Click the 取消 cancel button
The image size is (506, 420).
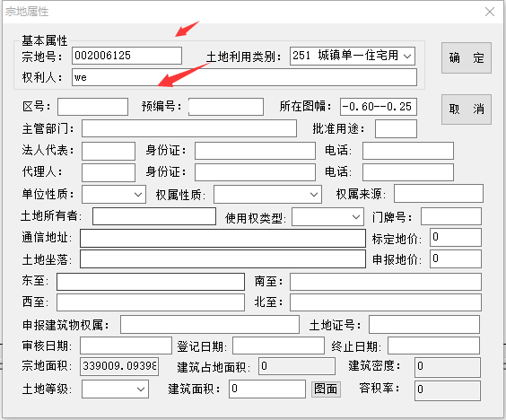(x=467, y=109)
